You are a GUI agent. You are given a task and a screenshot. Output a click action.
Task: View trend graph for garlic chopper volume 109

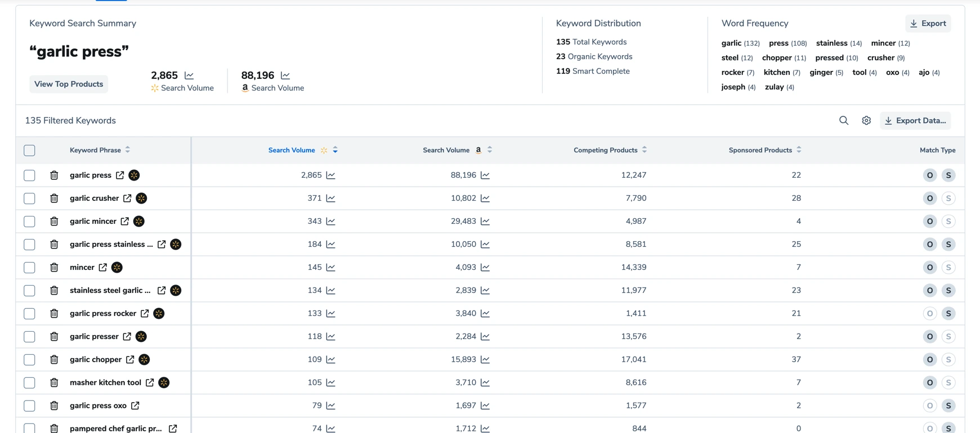[x=331, y=360]
